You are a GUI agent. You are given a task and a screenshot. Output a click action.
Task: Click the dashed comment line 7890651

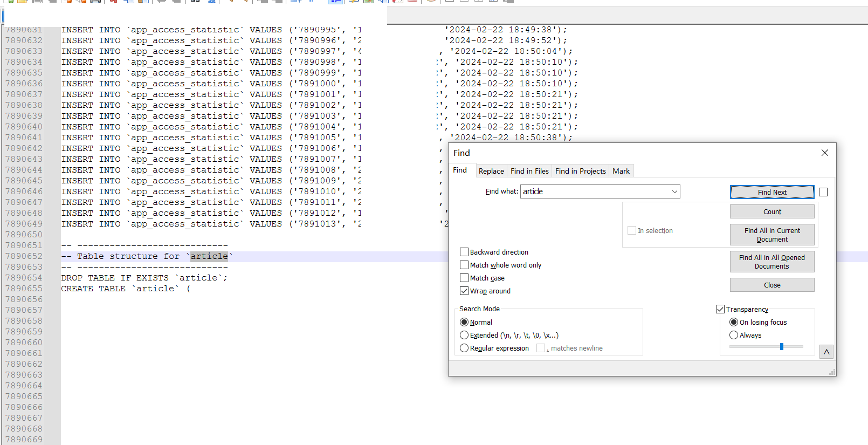click(x=144, y=245)
